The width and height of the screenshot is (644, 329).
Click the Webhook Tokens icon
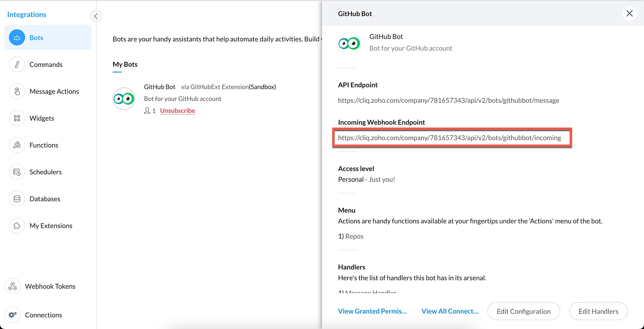[x=13, y=286]
